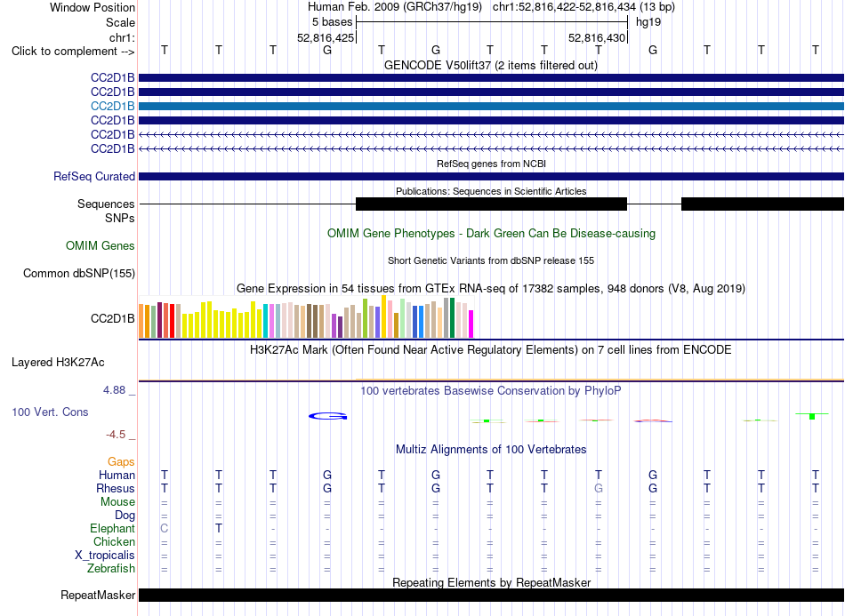The image size is (845, 616).
Task: Click the -4.5 PhyloP lower scale value
Action: click(x=116, y=435)
